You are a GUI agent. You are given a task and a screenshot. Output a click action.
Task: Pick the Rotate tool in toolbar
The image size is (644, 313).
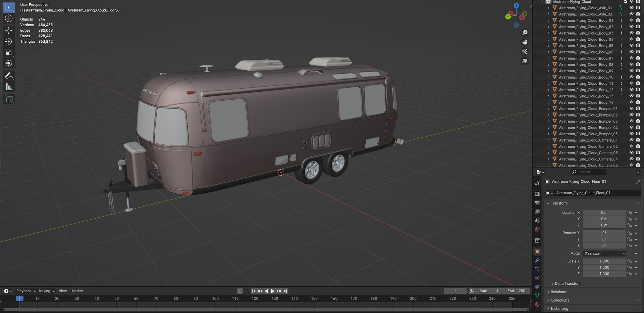[9, 41]
